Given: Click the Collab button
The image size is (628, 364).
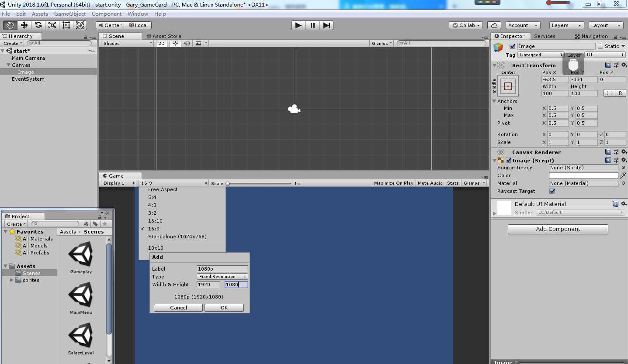Looking at the screenshot, I should pos(466,25).
